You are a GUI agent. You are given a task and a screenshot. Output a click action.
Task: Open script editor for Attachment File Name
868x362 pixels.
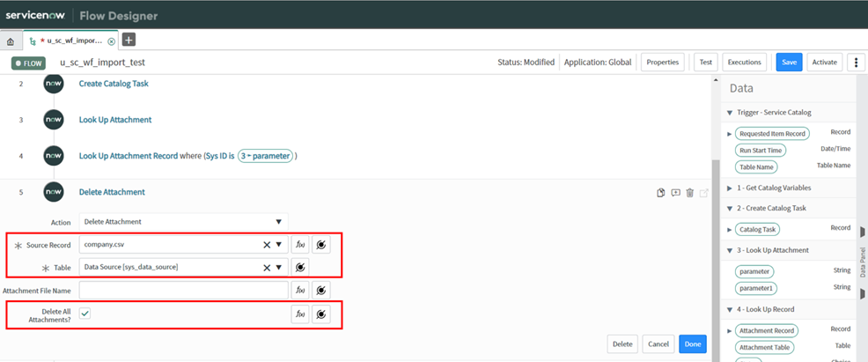(x=300, y=291)
